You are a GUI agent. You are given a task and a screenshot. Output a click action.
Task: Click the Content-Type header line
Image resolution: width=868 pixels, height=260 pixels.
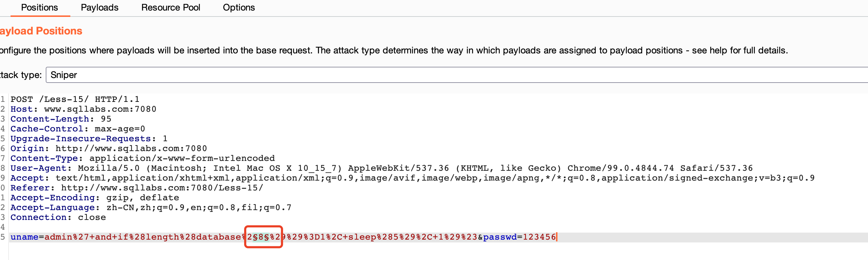(x=142, y=158)
